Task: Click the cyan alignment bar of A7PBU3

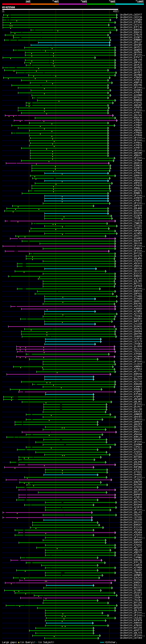Action: coord(77,173)
